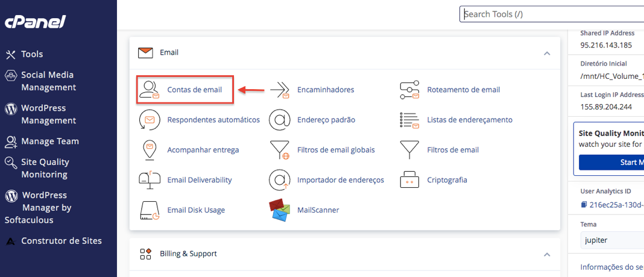Focus the Search Tools input field
The width and height of the screenshot is (644, 277).
552,14
